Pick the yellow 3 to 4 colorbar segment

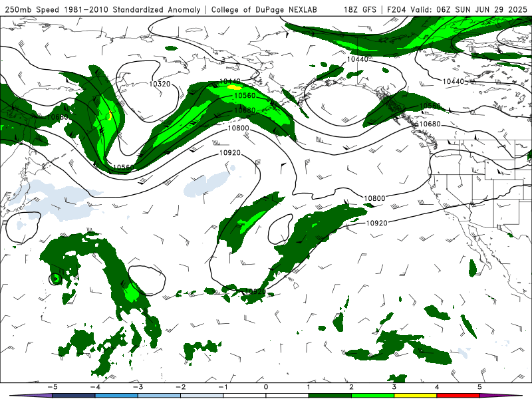click(x=415, y=396)
